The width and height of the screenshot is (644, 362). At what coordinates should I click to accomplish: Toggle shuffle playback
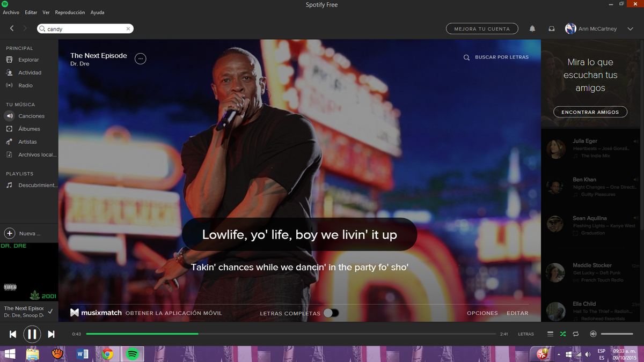coord(563,334)
